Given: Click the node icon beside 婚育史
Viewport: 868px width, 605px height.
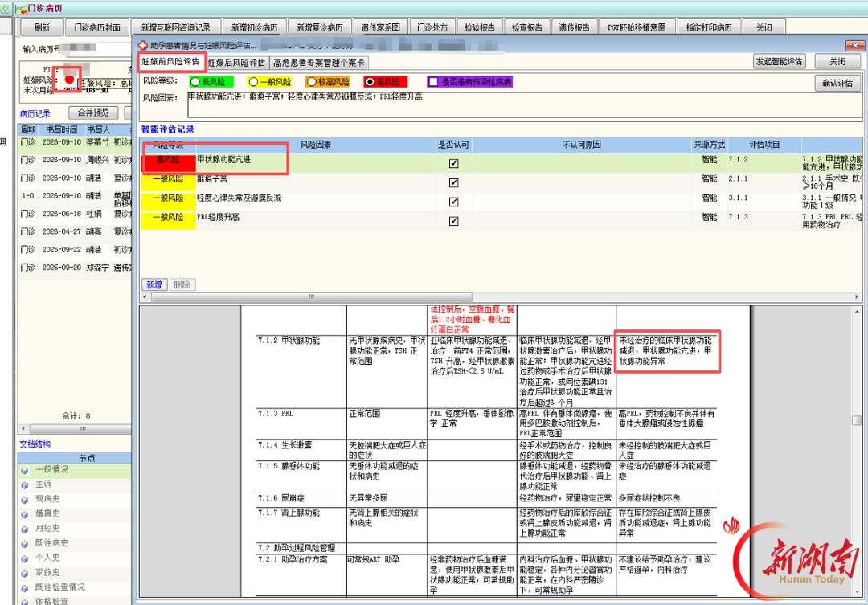Looking at the screenshot, I should coord(25,515).
